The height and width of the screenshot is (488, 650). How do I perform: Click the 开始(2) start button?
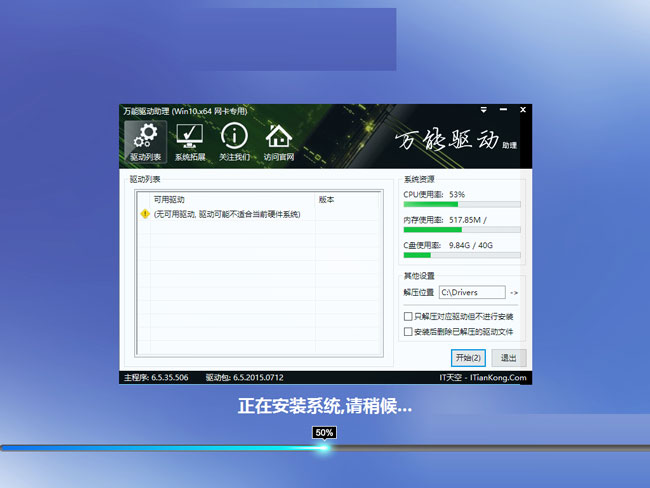[x=468, y=358]
